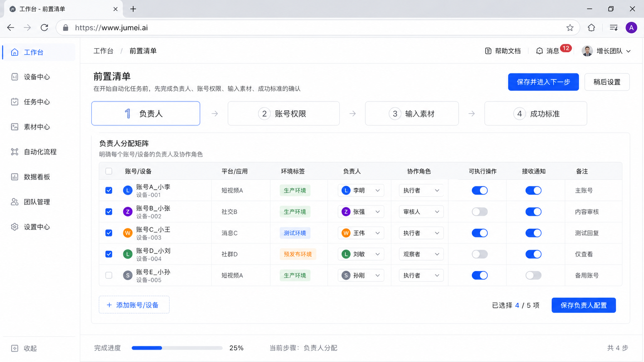Image resolution: width=644 pixels, height=362 pixels.
Task: Open browser home icon in toolbar
Action: click(592, 28)
